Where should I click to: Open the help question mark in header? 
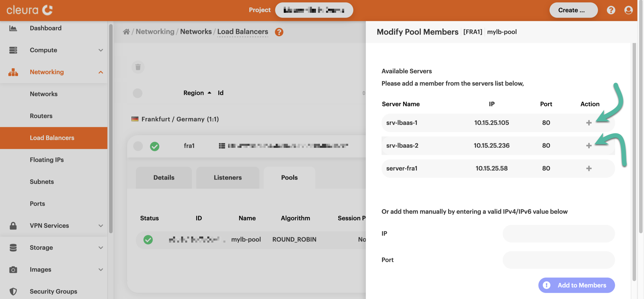coord(611,10)
